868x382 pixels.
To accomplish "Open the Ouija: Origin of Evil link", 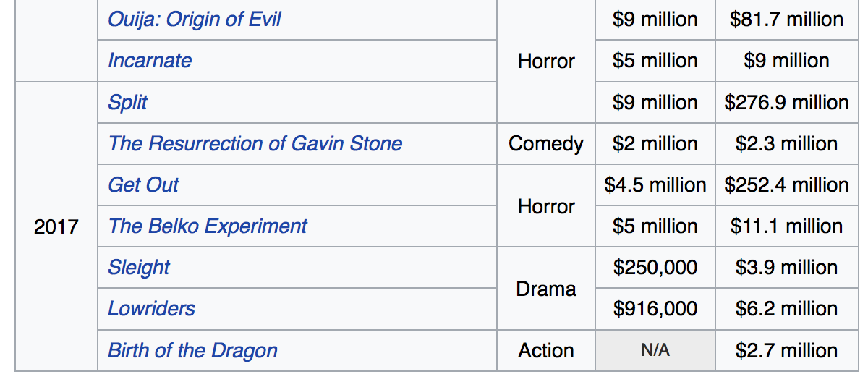I will click(x=194, y=19).
